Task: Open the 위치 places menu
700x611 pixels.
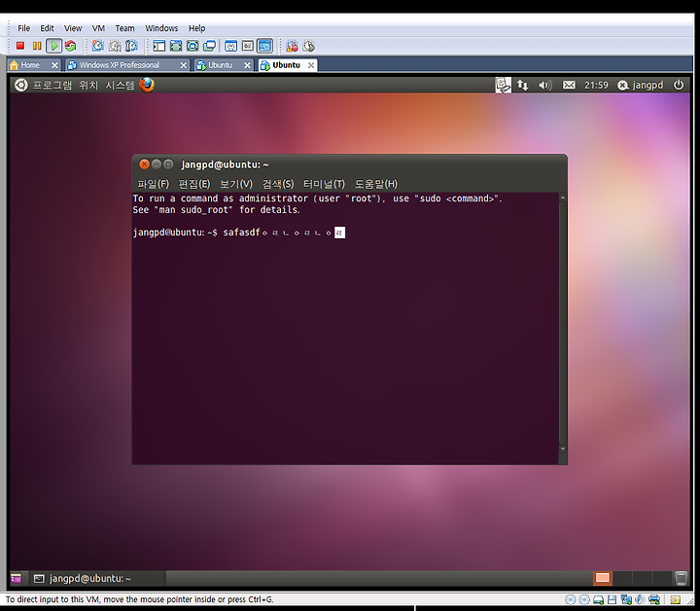Action: pos(88,85)
